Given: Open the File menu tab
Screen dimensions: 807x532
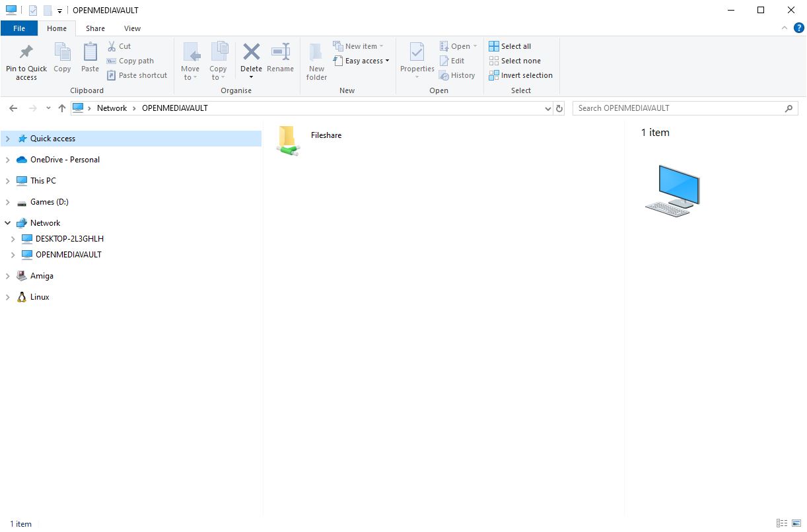Looking at the screenshot, I should 19,28.
